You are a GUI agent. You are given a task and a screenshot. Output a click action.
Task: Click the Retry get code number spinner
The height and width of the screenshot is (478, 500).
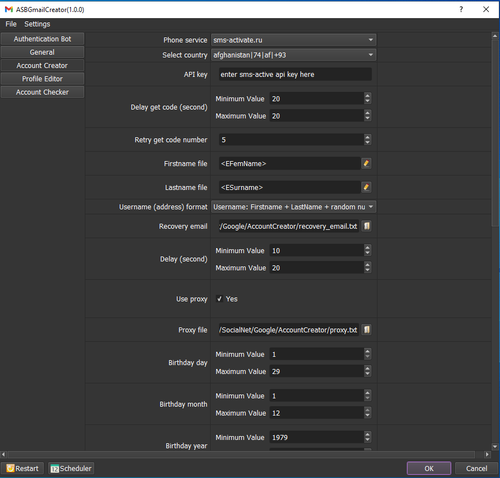click(367, 139)
